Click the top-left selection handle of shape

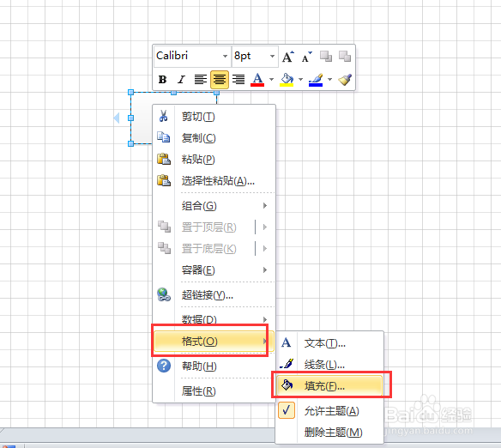[130, 93]
